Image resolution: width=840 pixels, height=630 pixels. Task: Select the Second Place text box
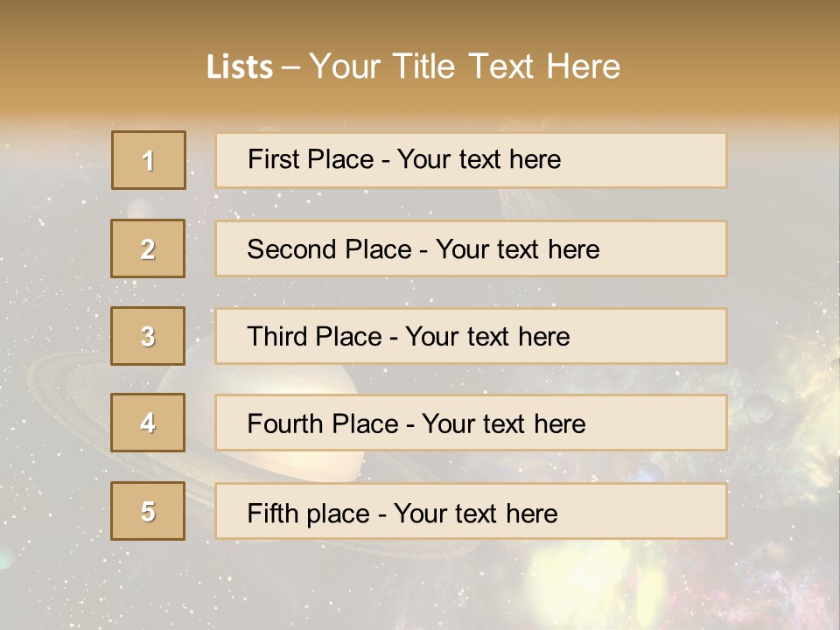click(471, 248)
